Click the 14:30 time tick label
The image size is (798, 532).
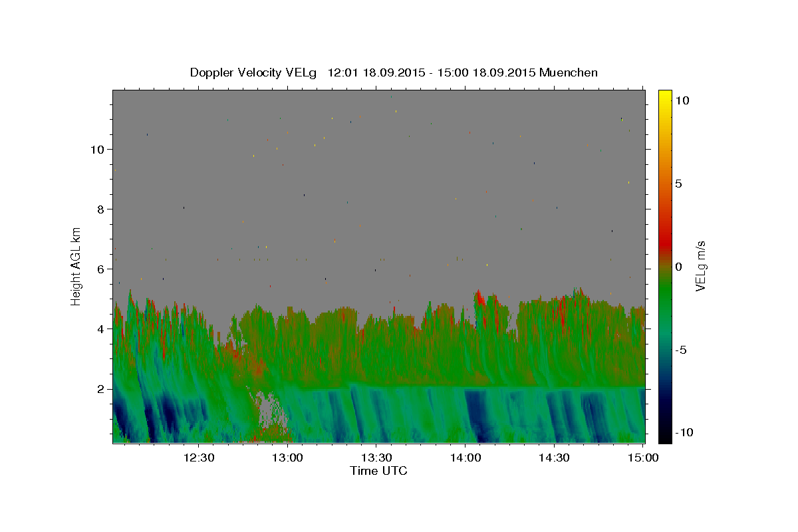pyautogui.click(x=554, y=458)
